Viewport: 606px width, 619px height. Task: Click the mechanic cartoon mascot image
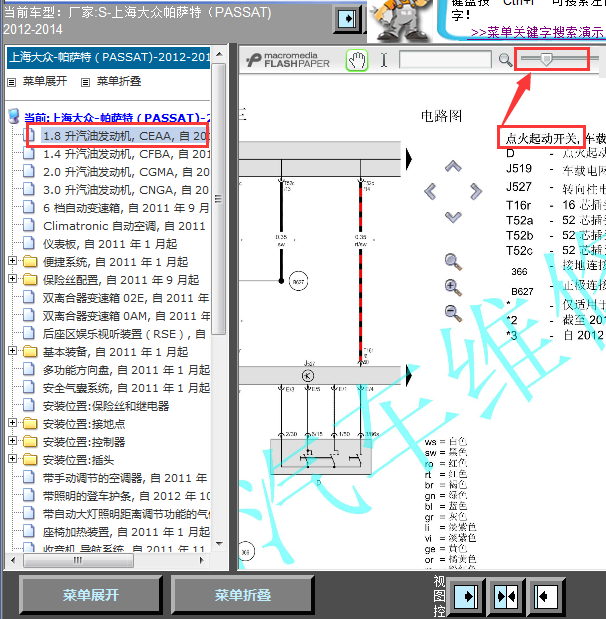400,21
